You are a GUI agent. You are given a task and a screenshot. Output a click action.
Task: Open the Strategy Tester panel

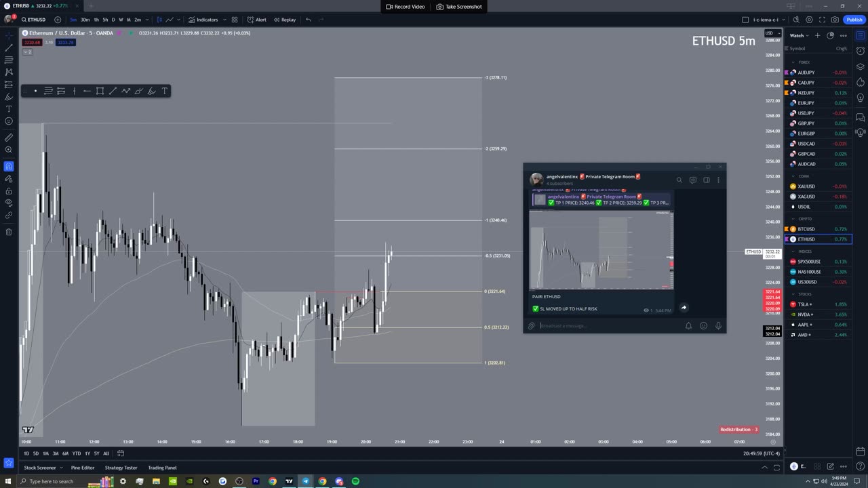121,468
